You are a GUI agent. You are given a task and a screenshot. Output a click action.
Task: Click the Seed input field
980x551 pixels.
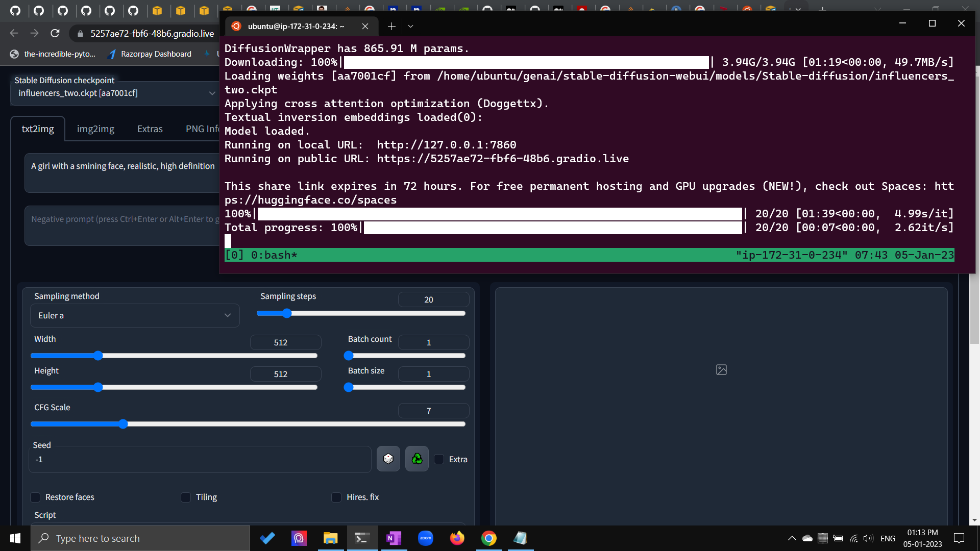click(200, 459)
